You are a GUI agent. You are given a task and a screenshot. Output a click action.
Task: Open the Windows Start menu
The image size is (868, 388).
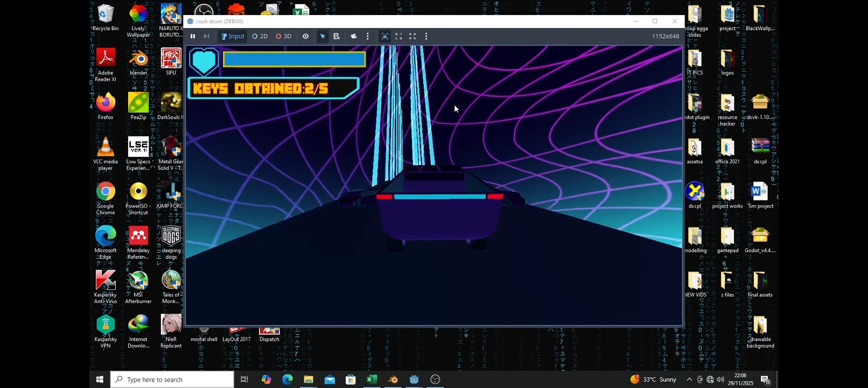100,379
